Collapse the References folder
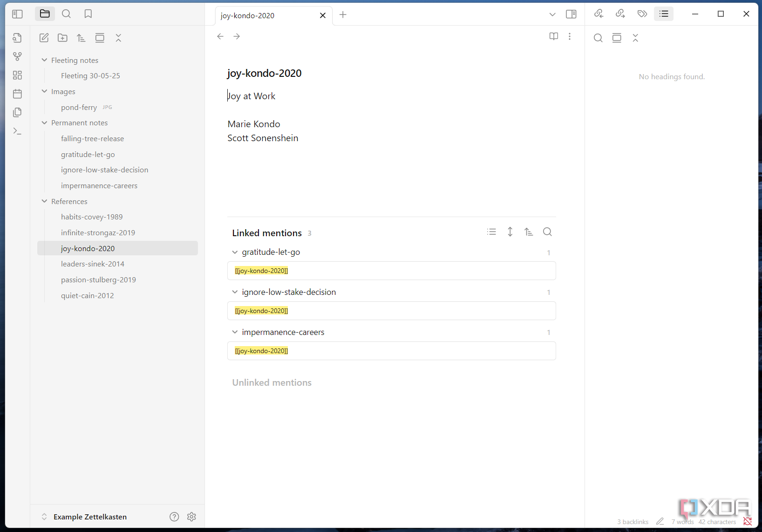This screenshot has width=762, height=532. [x=44, y=201]
